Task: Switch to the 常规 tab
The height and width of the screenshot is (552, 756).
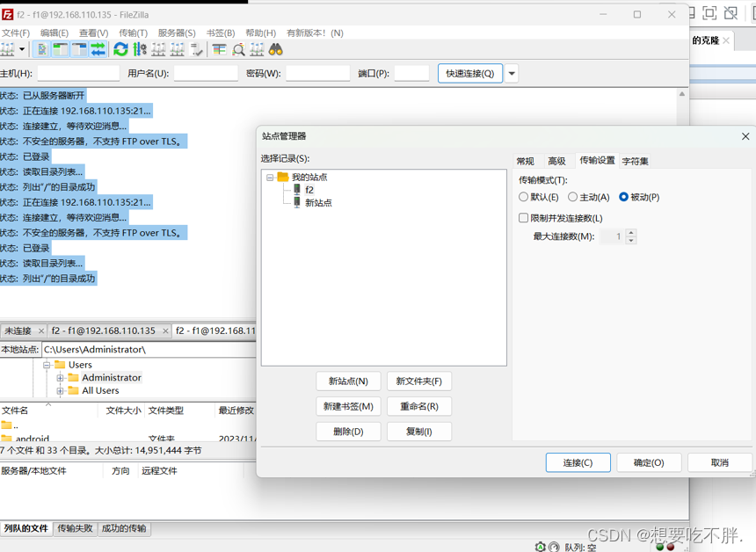Action: click(526, 161)
